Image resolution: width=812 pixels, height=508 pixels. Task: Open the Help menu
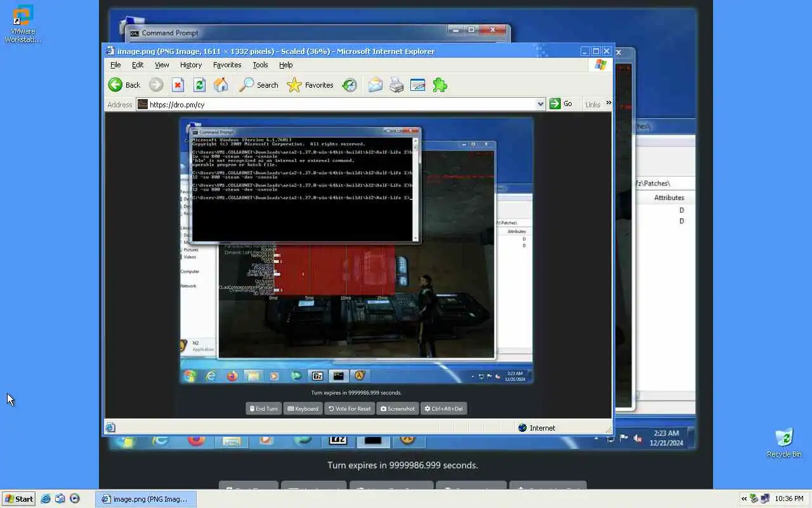click(286, 65)
